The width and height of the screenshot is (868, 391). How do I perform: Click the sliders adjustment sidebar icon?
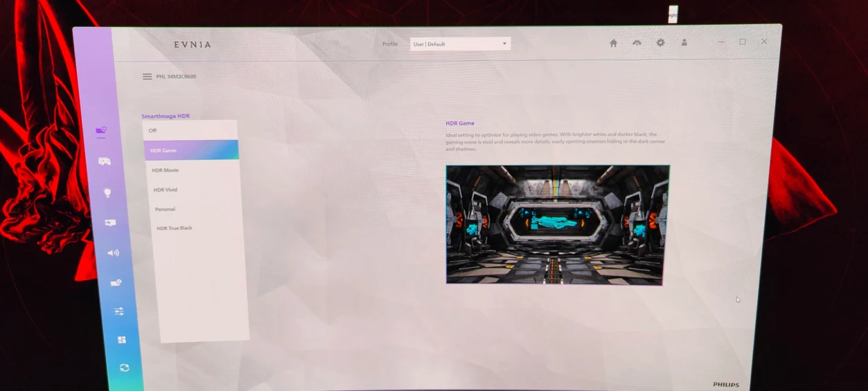tap(118, 311)
